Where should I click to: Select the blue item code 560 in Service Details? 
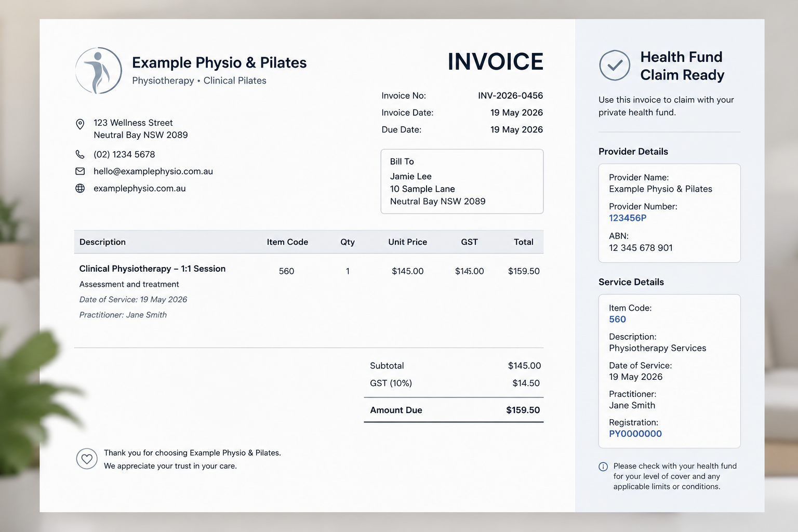617,320
